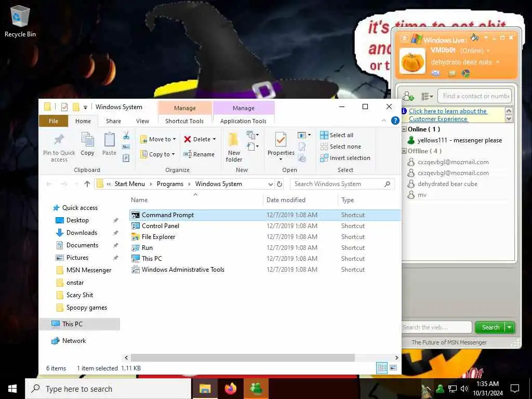The height and width of the screenshot is (399, 532).
Task: Expand address bar history dropdown
Action: pyautogui.click(x=270, y=184)
